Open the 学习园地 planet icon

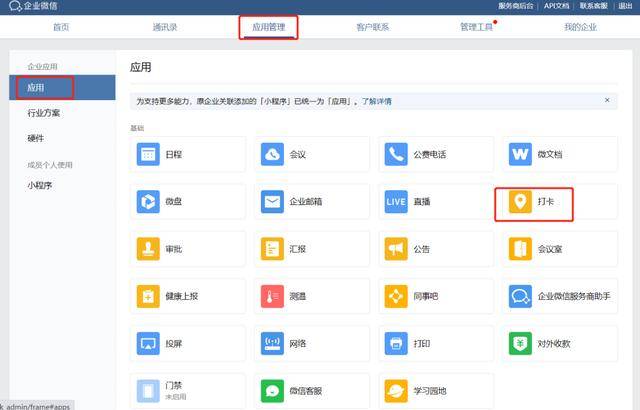tap(396, 391)
